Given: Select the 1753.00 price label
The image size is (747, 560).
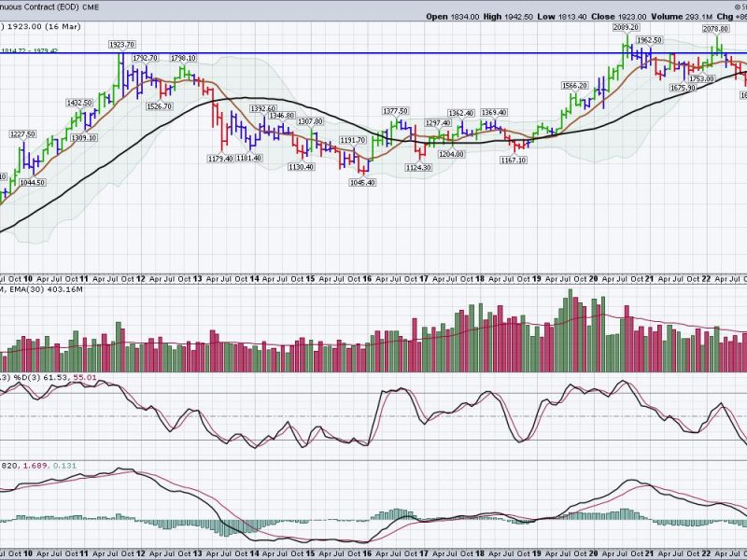Looking at the screenshot, I should click(702, 78).
